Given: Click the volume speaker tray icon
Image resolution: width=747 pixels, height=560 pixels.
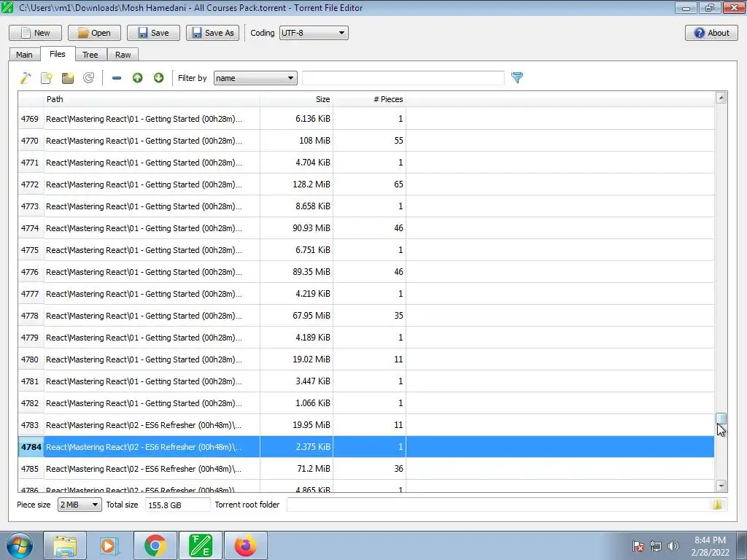Looking at the screenshot, I should pyautogui.click(x=673, y=546).
